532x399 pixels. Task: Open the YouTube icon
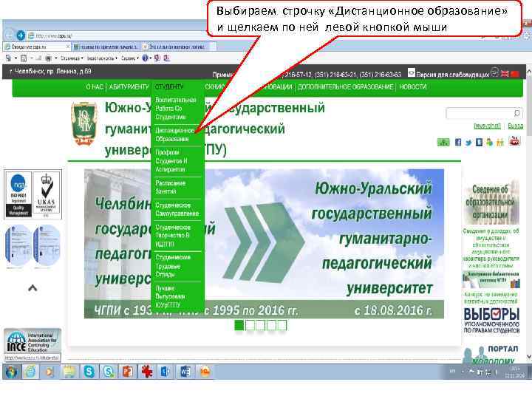click(x=515, y=141)
